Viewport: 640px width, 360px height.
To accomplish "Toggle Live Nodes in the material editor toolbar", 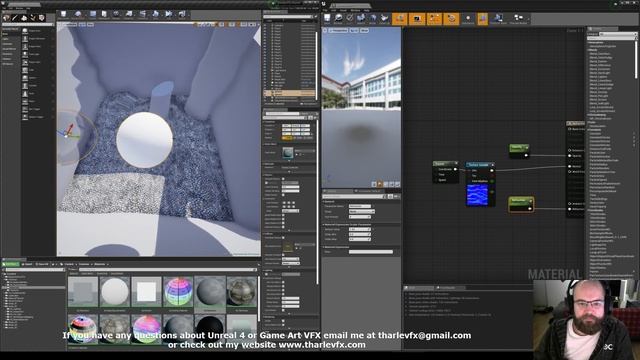I will click(434, 19).
